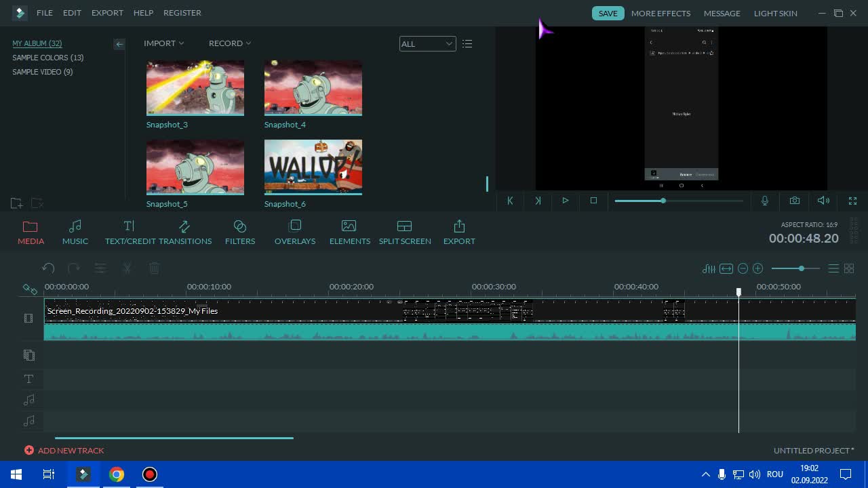
Task: Open the FILTERS tab
Action: [x=240, y=232]
